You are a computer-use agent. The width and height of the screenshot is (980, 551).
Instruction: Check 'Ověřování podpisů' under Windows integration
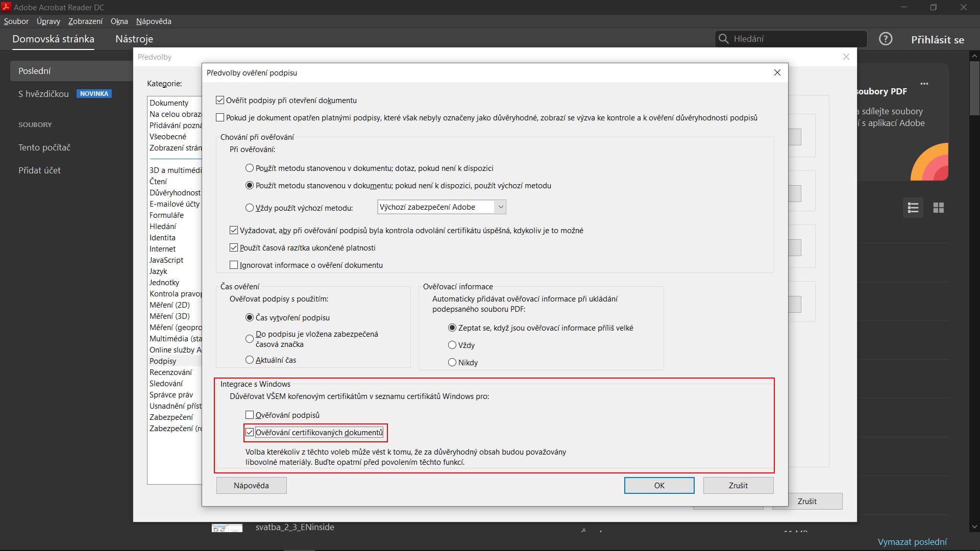coord(250,415)
